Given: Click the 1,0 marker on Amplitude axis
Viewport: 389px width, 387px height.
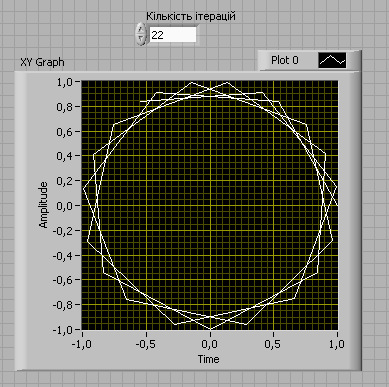Looking at the screenshot, I should pos(64,82).
